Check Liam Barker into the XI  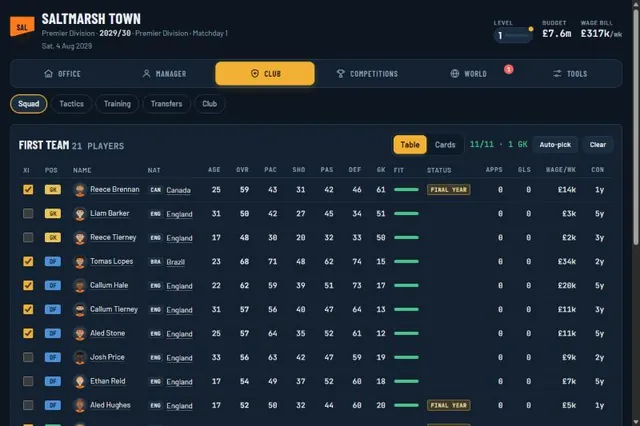click(28, 213)
